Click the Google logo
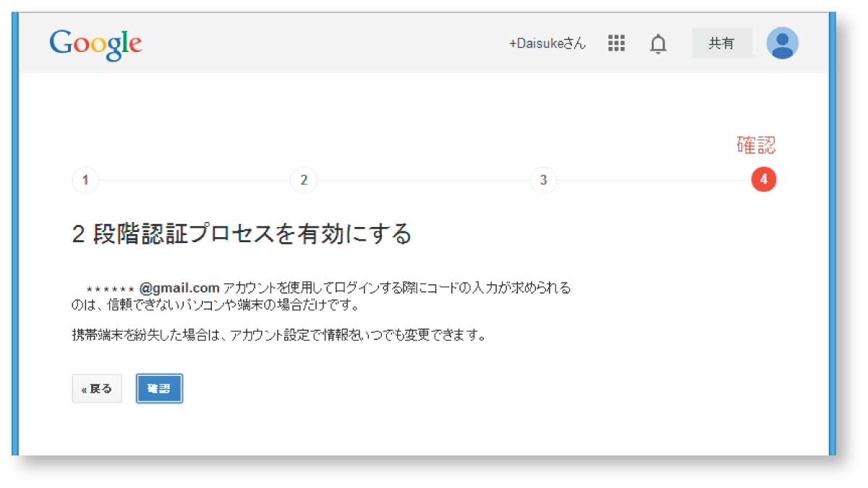The image size is (868, 488). 95,44
